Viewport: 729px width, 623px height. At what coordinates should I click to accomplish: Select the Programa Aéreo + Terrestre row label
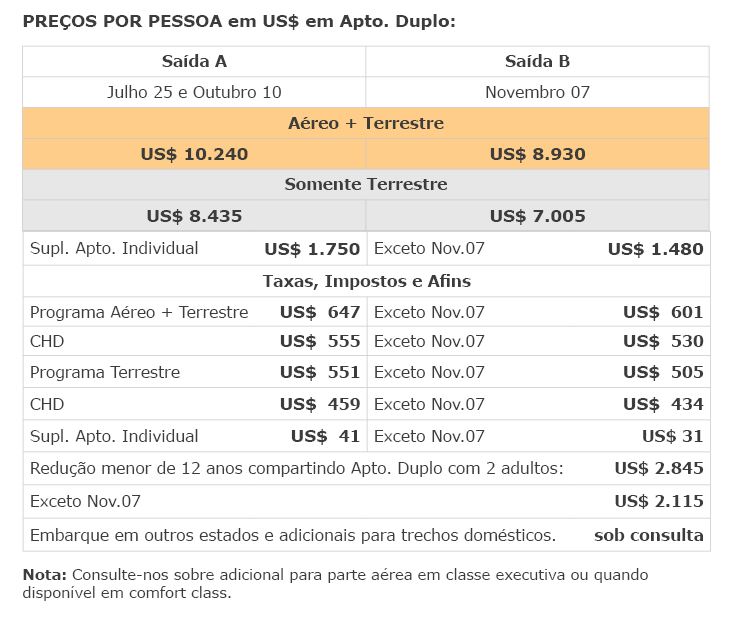tap(139, 312)
